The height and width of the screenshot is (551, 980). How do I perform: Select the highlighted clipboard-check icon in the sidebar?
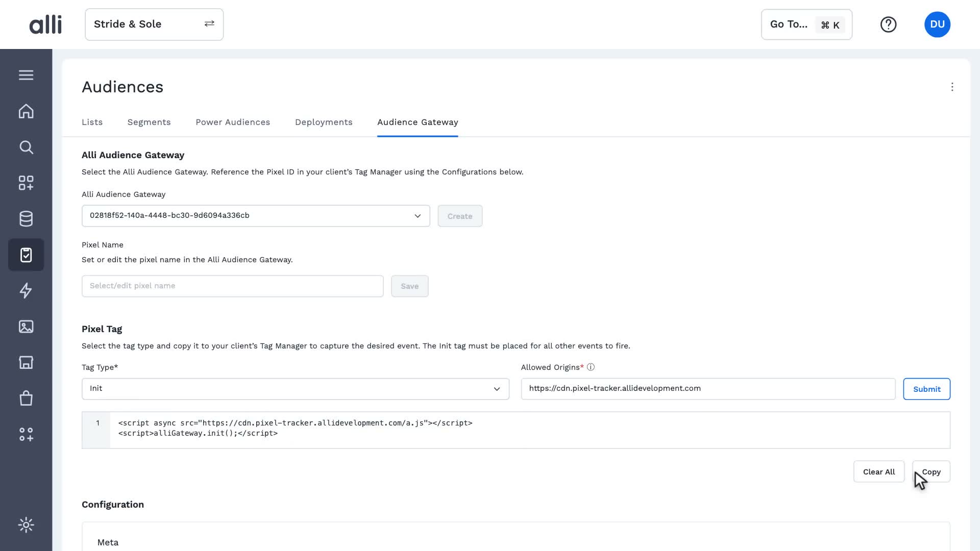pos(26,255)
